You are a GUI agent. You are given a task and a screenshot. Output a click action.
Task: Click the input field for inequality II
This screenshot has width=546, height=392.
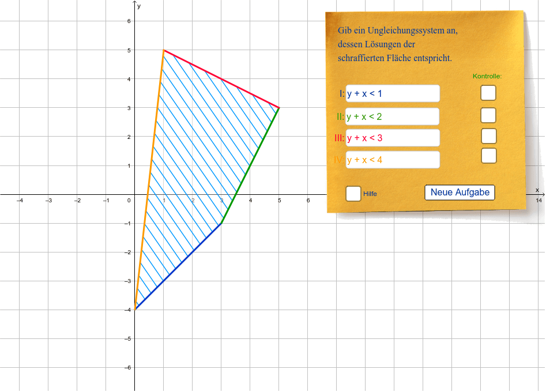(393, 116)
